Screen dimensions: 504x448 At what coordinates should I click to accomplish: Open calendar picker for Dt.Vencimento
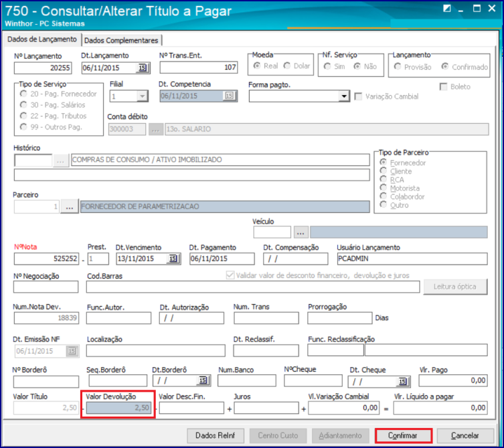(173, 259)
